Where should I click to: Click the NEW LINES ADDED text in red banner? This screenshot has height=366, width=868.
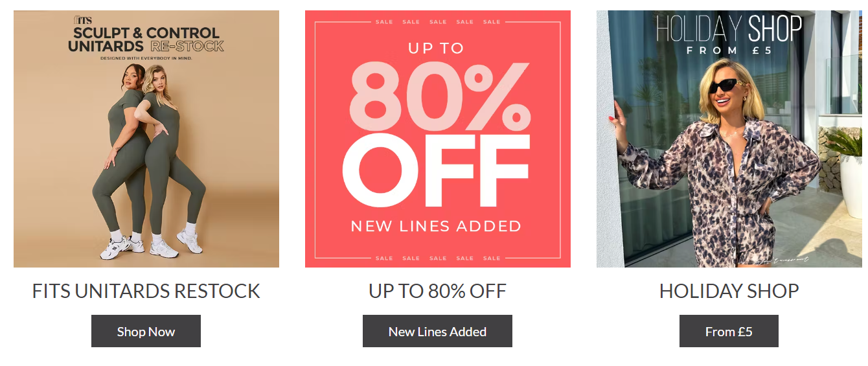tap(436, 226)
